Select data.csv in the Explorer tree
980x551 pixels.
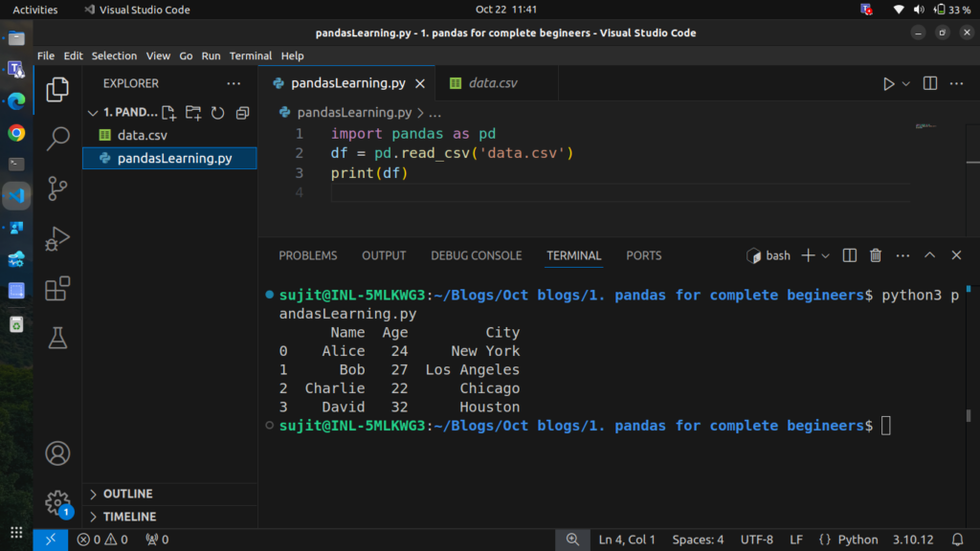pos(142,136)
